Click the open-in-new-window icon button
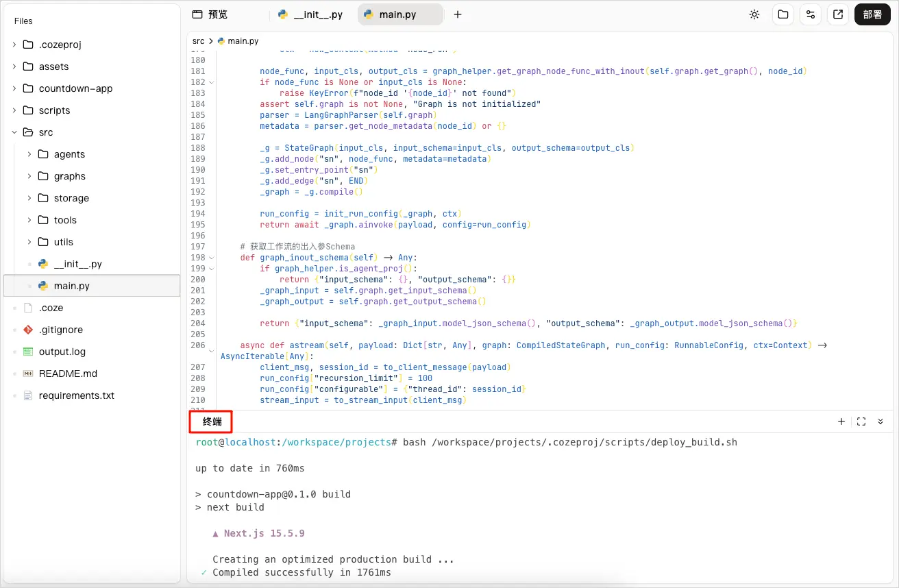This screenshot has height=588, width=899. click(838, 14)
